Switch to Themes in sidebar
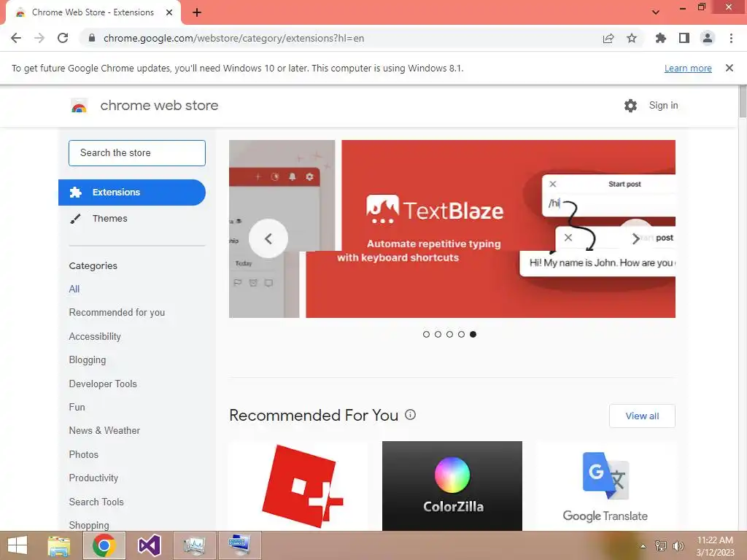 [109, 219]
